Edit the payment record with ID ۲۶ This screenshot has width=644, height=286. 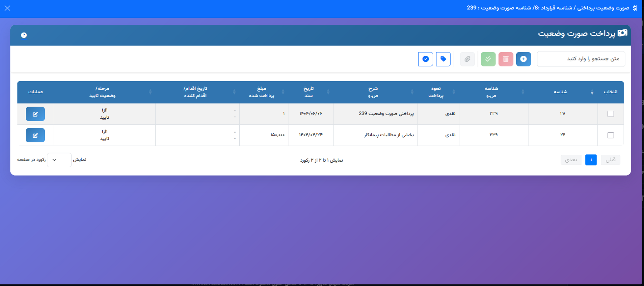click(x=35, y=135)
